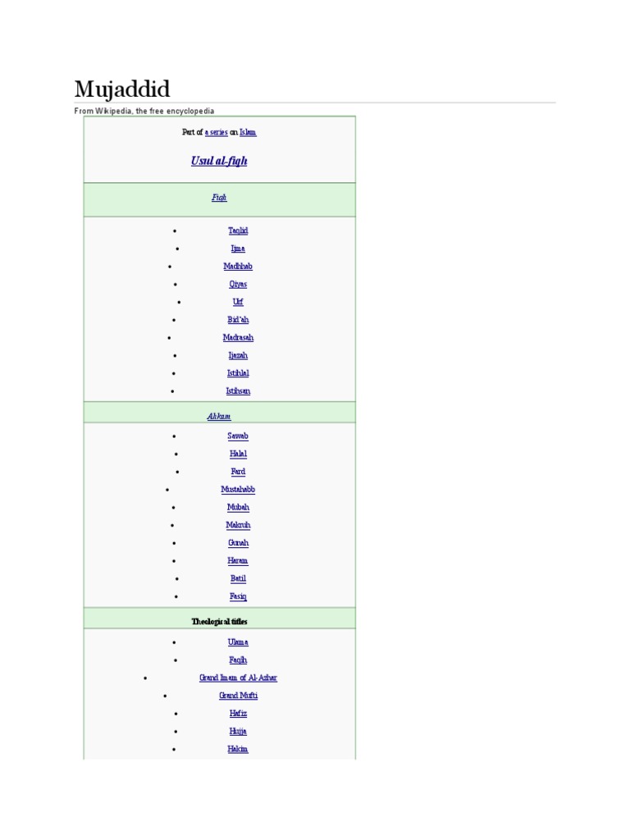Open the Hakim link
Image resolution: width=630 pixels, height=840 pixels.
[238, 749]
